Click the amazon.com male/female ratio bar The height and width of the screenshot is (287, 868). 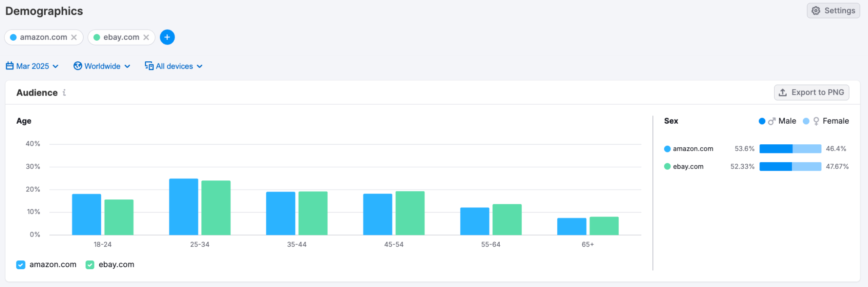pos(790,149)
